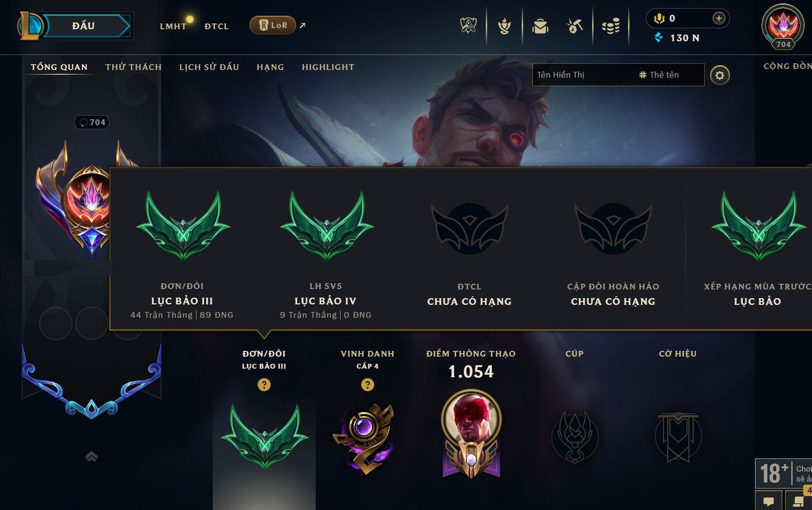Open the store coins icon
The image size is (812, 510).
click(611, 26)
